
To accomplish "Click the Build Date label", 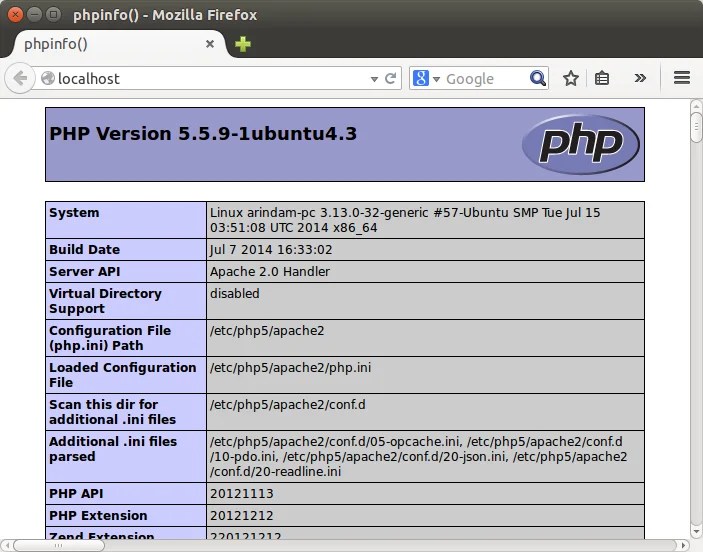I will point(84,250).
